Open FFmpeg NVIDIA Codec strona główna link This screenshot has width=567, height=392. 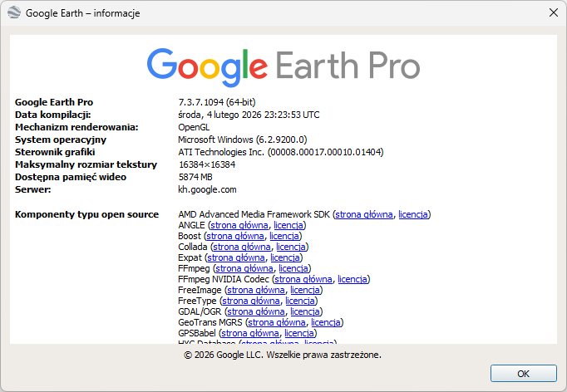tap(303, 279)
